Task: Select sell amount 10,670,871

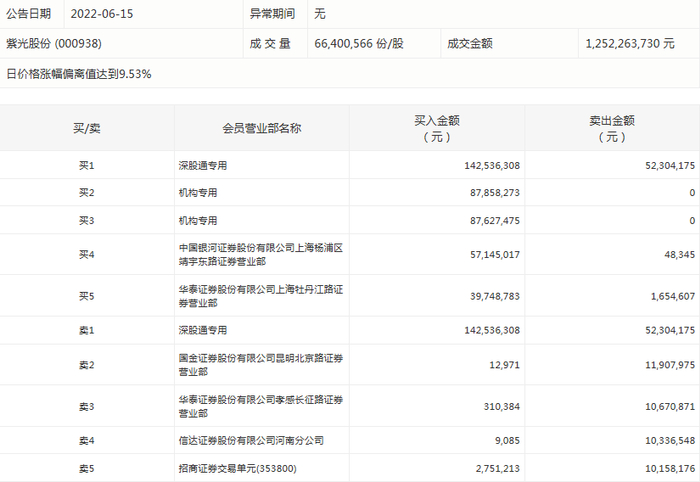Action: pyautogui.click(x=670, y=407)
